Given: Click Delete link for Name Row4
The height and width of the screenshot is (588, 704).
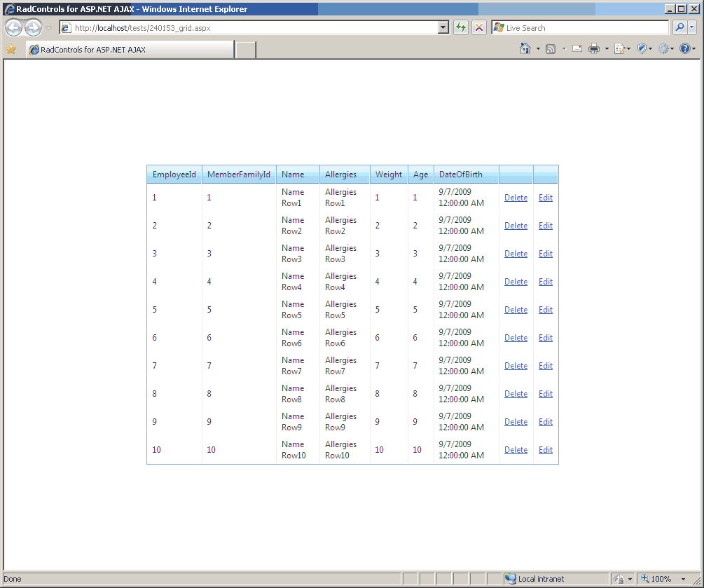Looking at the screenshot, I should click(516, 282).
